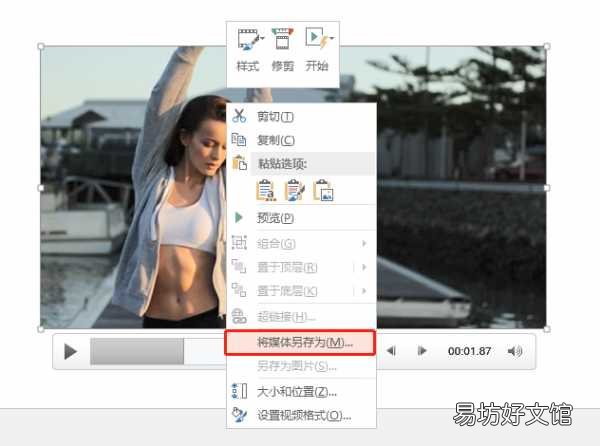Click the clipboard icon beside 粘贴选项
The width and height of the screenshot is (600, 446).
(x=240, y=163)
